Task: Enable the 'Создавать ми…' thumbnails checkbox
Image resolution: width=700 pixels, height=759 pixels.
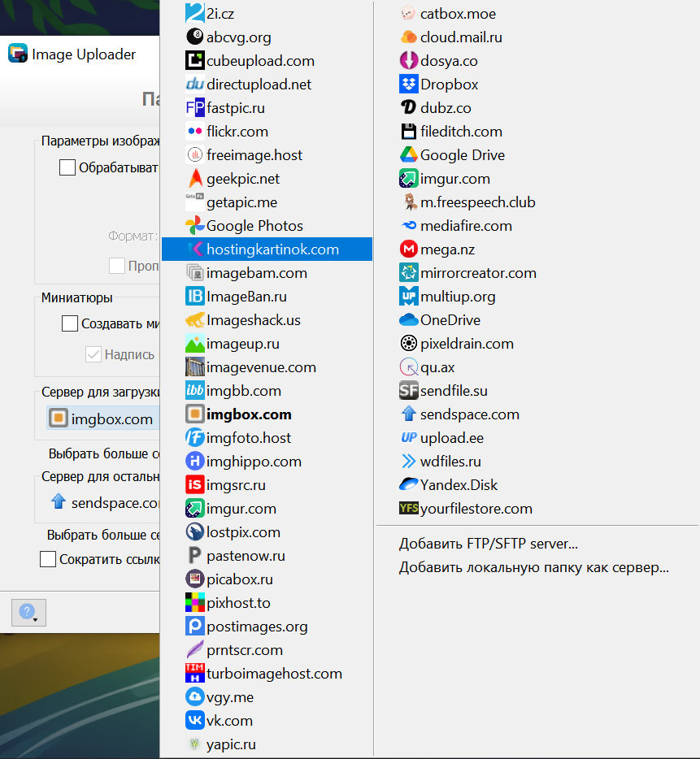Action: [x=70, y=323]
